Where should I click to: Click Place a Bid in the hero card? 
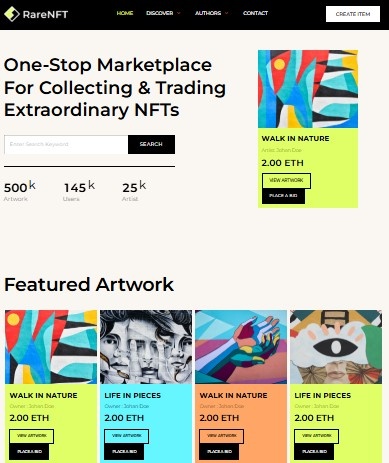coord(283,196)
